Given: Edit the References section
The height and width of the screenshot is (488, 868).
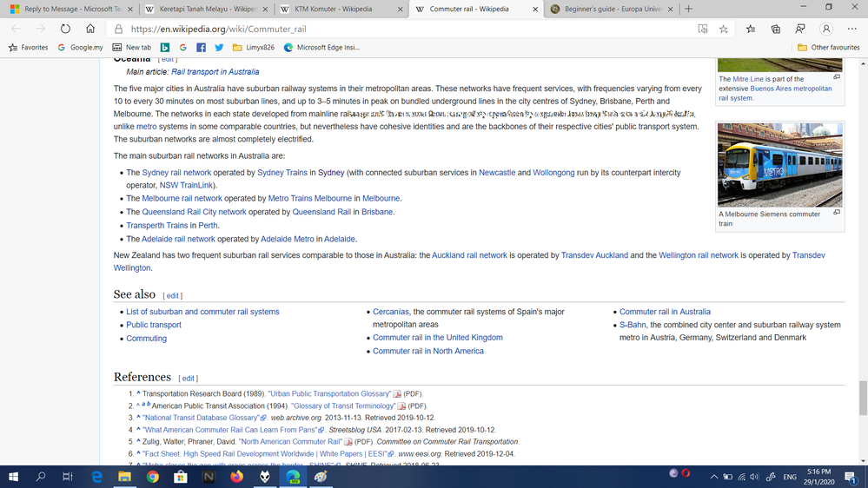Looking at the screenshot, I should 189,379.
